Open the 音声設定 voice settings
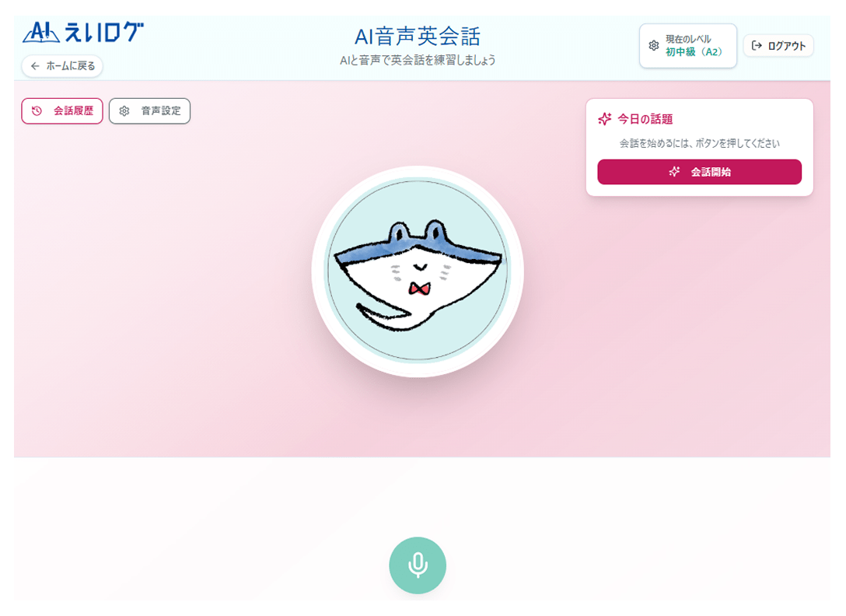846x616 pixels. [x=149, y=110]
